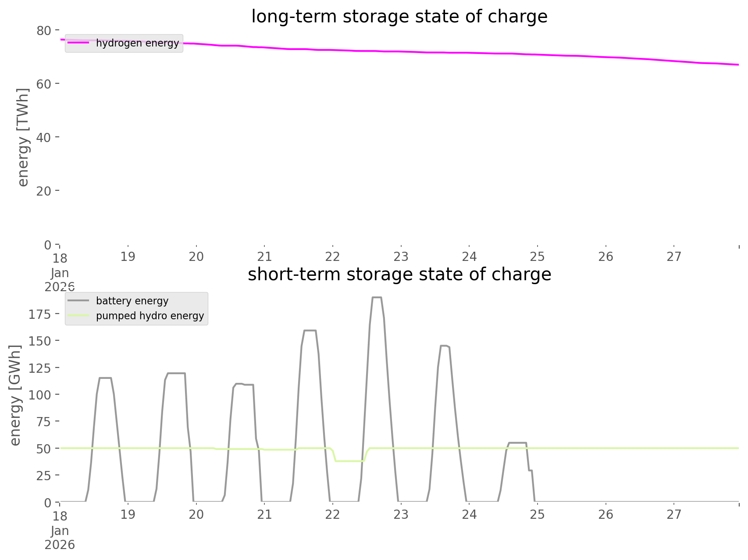Click the smallest battery peak near 55 GWh
The width and height of the screenshot is (748, 560).
point(517,443)
